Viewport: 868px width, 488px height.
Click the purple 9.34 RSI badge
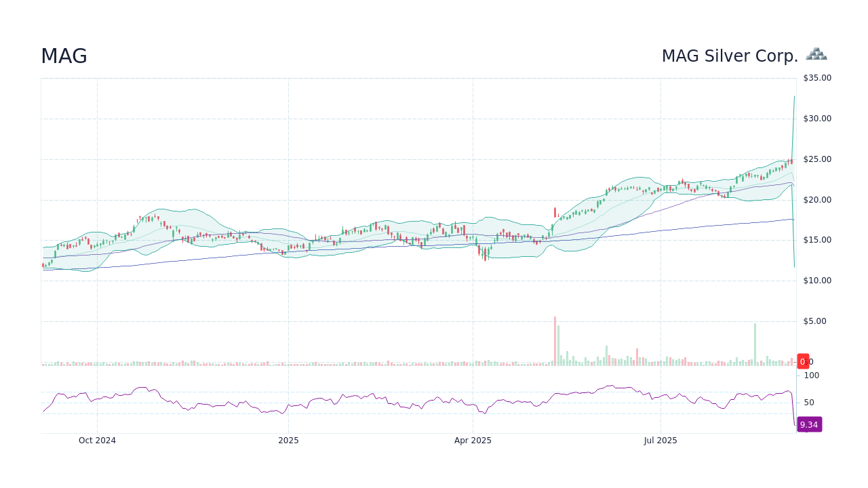808,424
